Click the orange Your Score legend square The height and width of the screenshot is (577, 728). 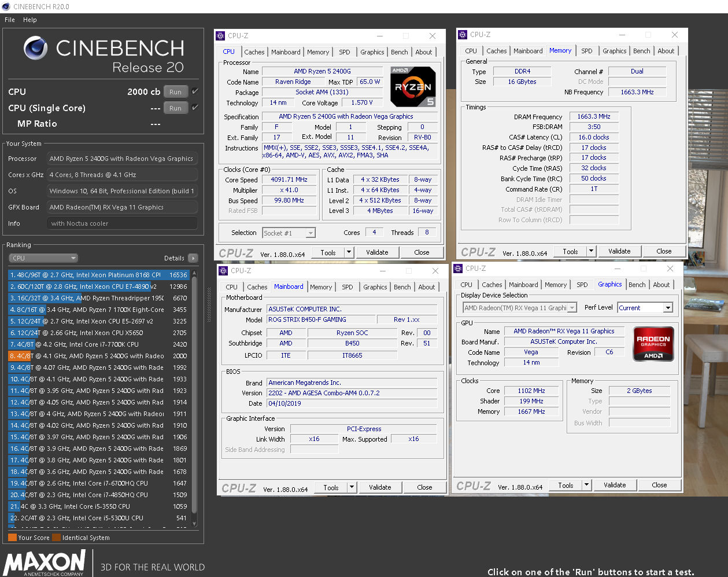pyautogui.click(x=12, y=538)
